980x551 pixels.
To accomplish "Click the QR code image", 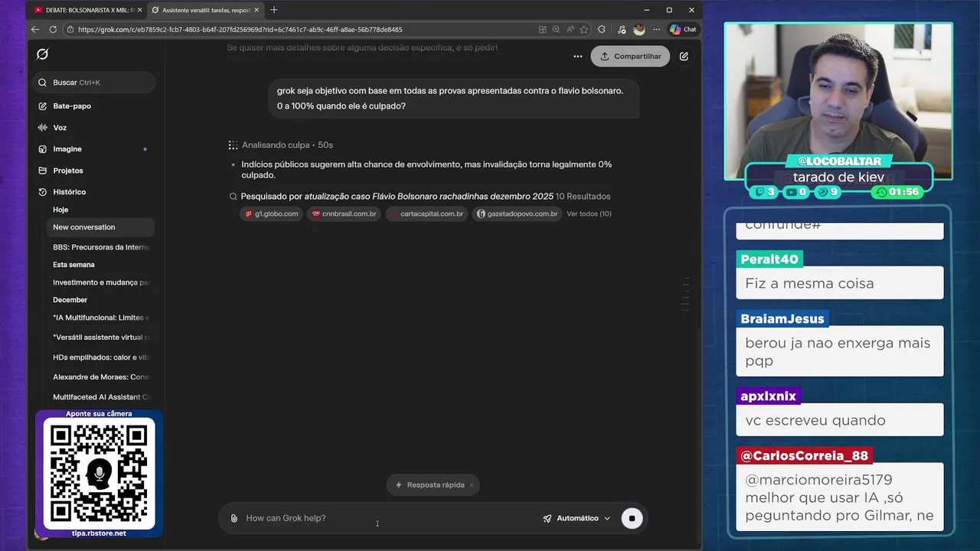I will pos(99,474).
